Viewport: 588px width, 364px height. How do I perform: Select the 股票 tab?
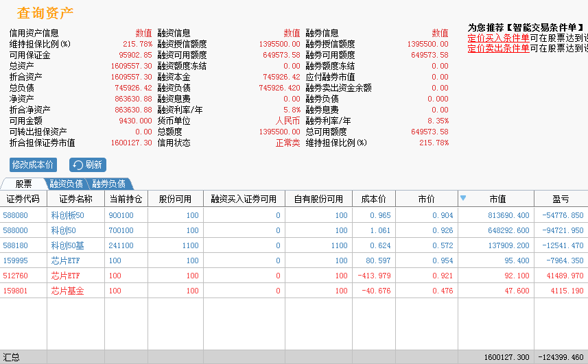pos(23,184)
